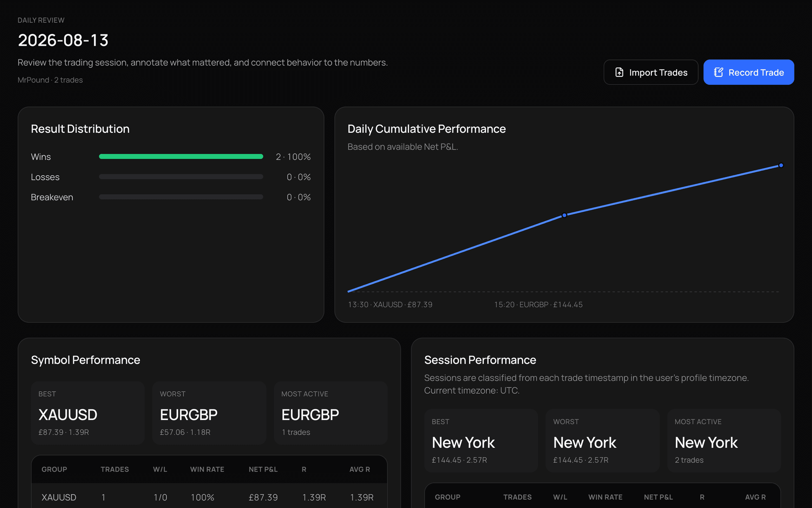
Task: Click the Result Distribution title
Action: click(80, 129)
